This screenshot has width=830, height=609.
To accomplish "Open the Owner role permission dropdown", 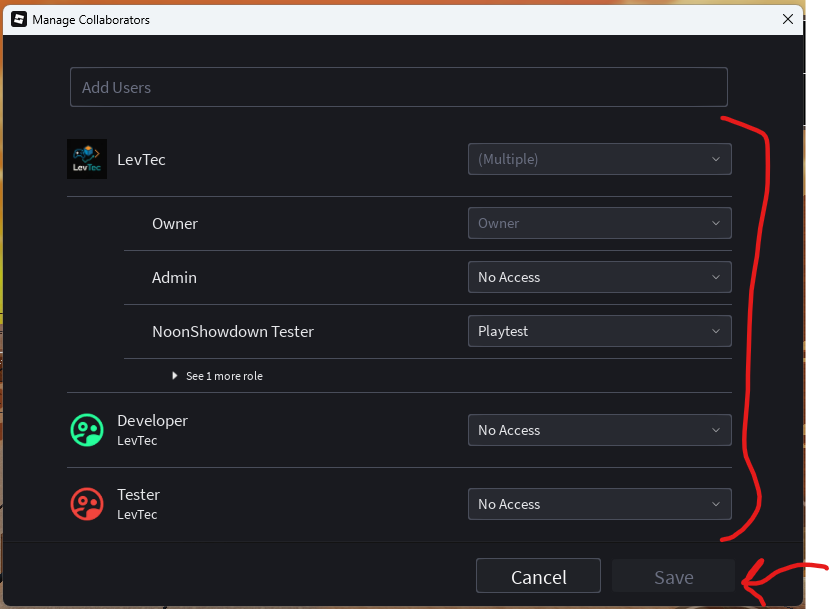I will click(600, 223).
